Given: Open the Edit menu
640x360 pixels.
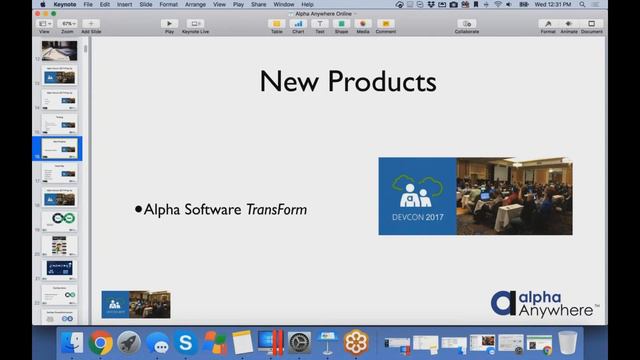Looking at the screenshot, I should (105, 4).
